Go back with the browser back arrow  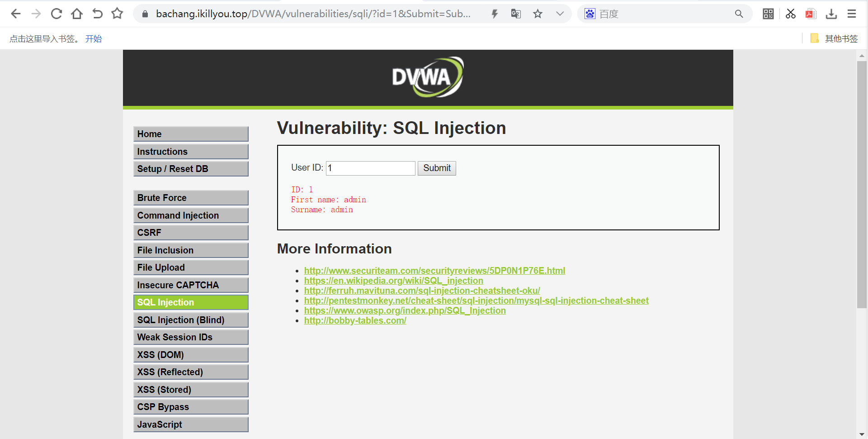pos(16,14)
